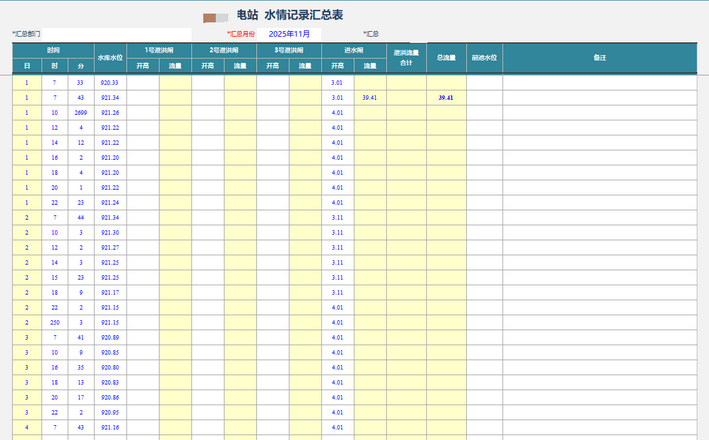
Task: Select the 1号泄洪闸 header cell
Action: (159, 50)
